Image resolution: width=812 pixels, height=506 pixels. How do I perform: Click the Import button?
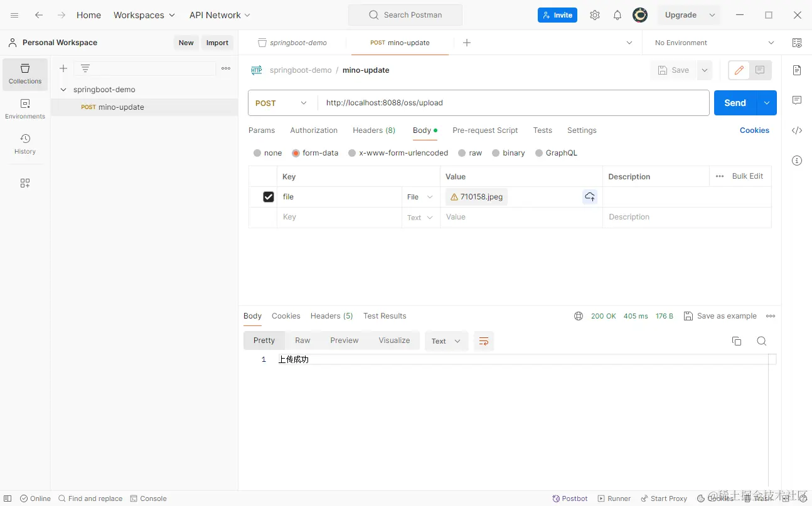217,43
